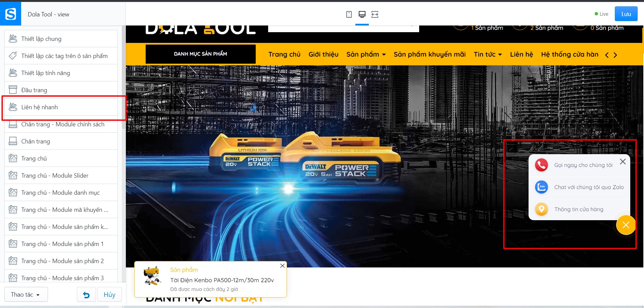The image size is (644, 308).
Task: Open Trang chủ - Module sản phẩm 1
Action: coord(61,244)
